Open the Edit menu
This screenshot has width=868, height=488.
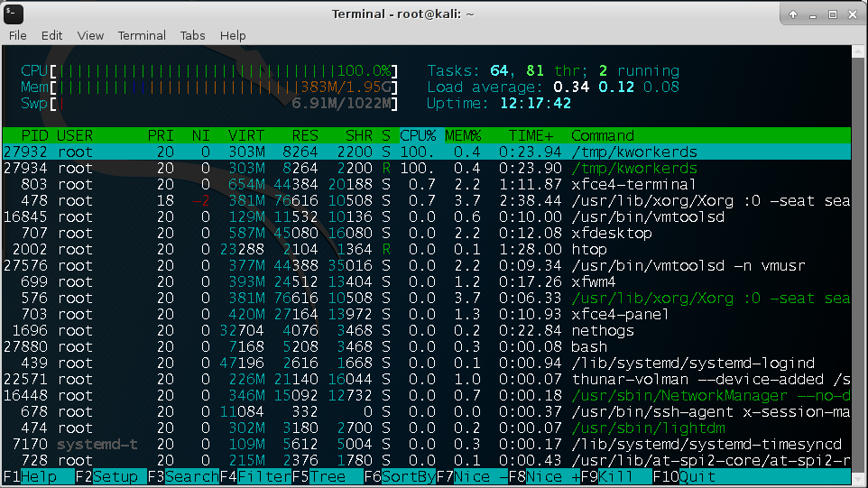[x=52, y=35]
